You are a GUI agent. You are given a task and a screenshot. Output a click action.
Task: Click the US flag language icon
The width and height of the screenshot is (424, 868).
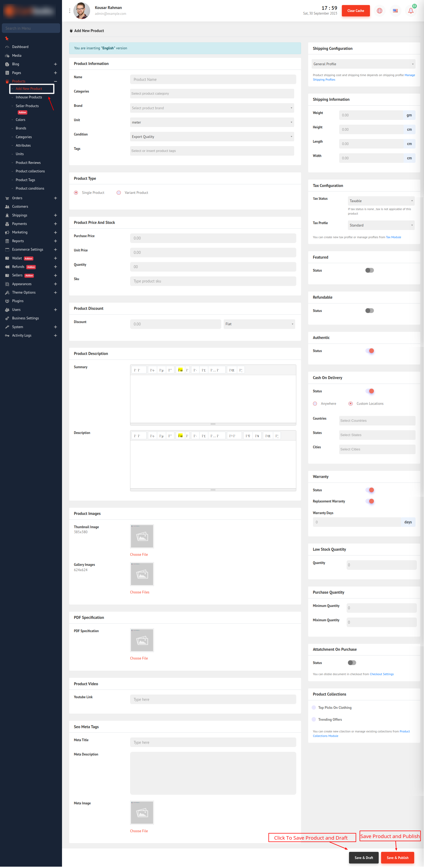(395, 11)
